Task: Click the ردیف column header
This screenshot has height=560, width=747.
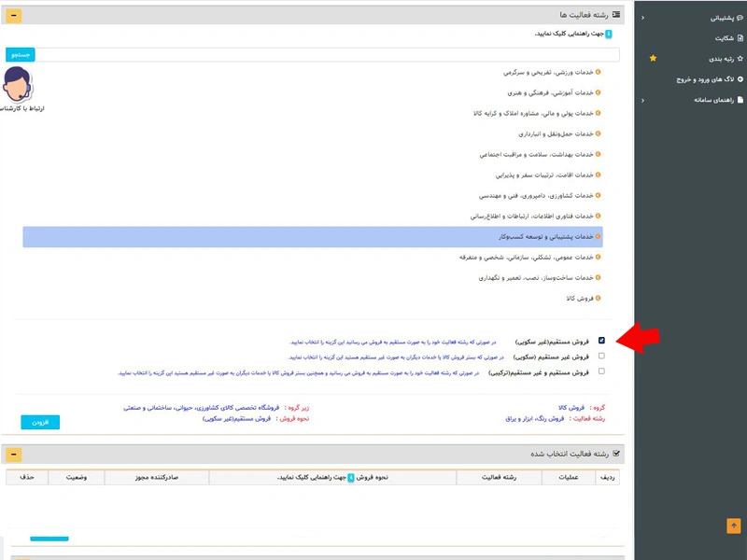Action: coord(608,477)
